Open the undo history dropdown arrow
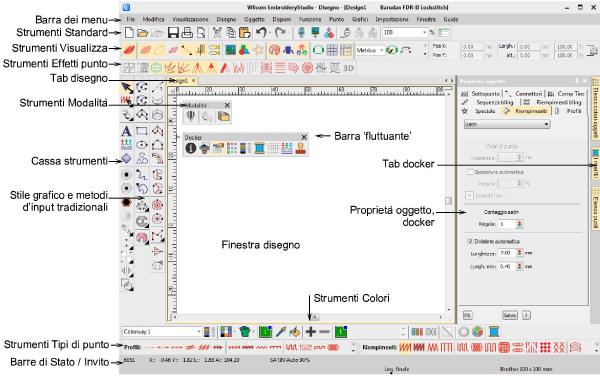600x388 pixels. (x=270, y=33)
